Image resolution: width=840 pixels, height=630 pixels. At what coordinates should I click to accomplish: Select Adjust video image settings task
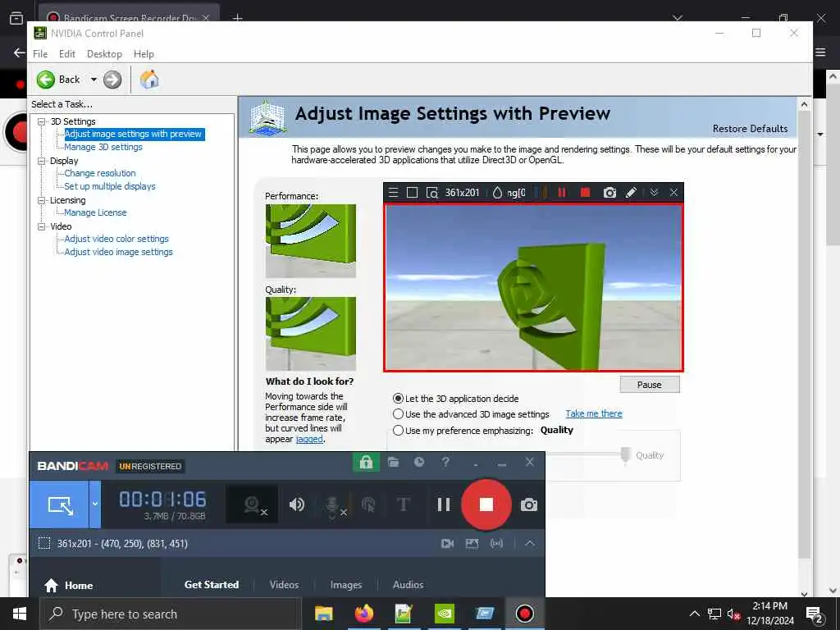118,252
